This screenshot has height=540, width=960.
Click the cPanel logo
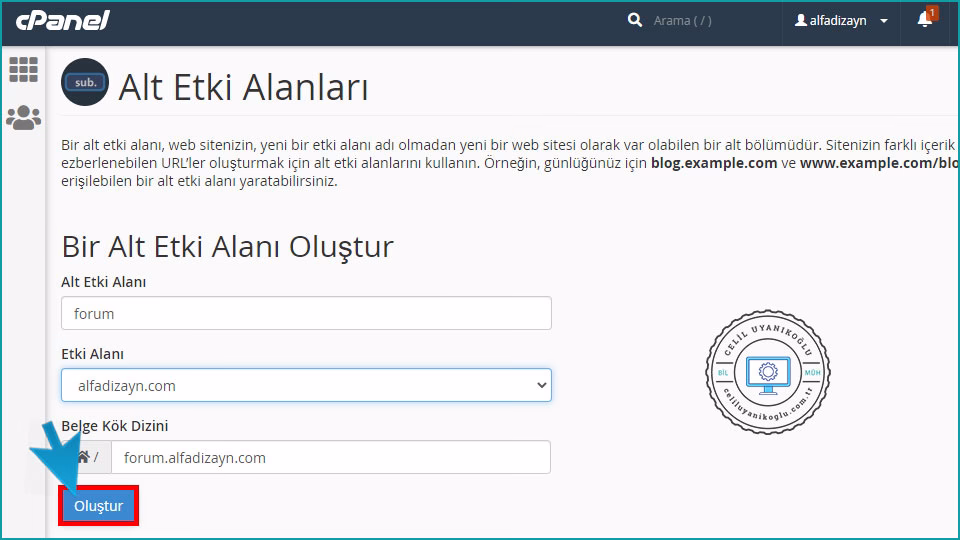pos(62,20)
